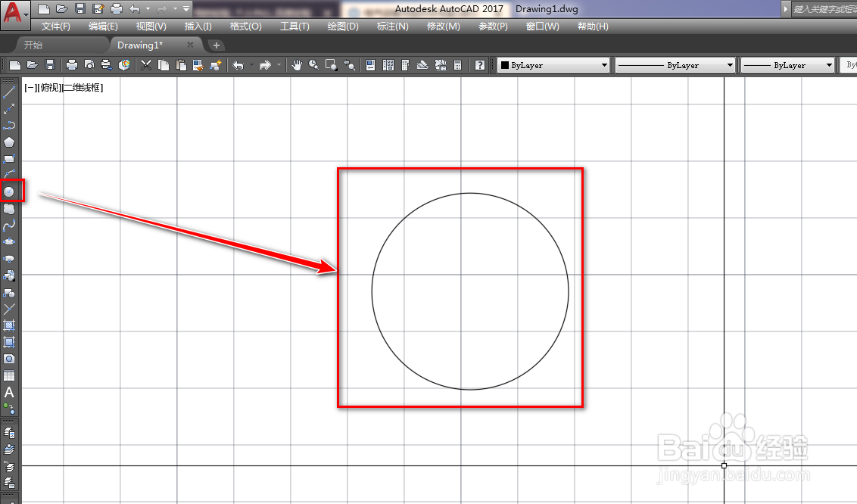Image resolution: width=857 pixels, height=504 pixels.
Task: Select the Ellipse tool
Action: point(9,242)
